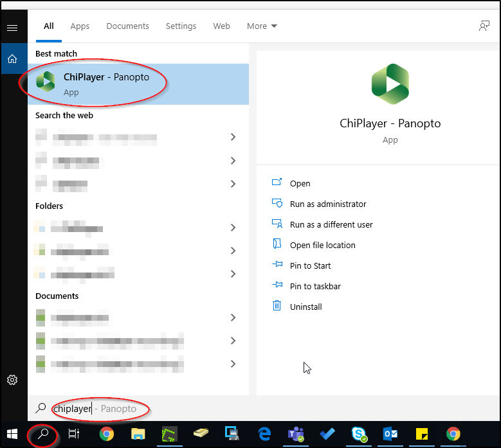This screenshot has width=501, height=448.
Task: Choose Run as administrator
Action: point(328,204)
